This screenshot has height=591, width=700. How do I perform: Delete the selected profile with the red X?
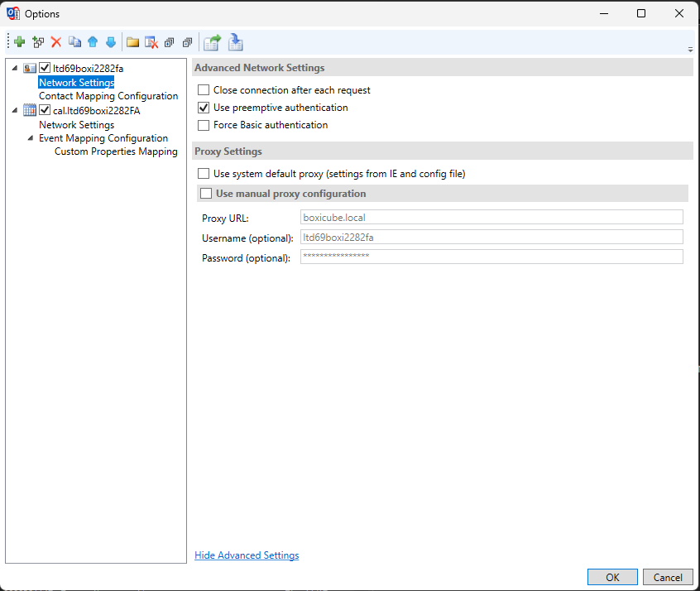(56, 42)
